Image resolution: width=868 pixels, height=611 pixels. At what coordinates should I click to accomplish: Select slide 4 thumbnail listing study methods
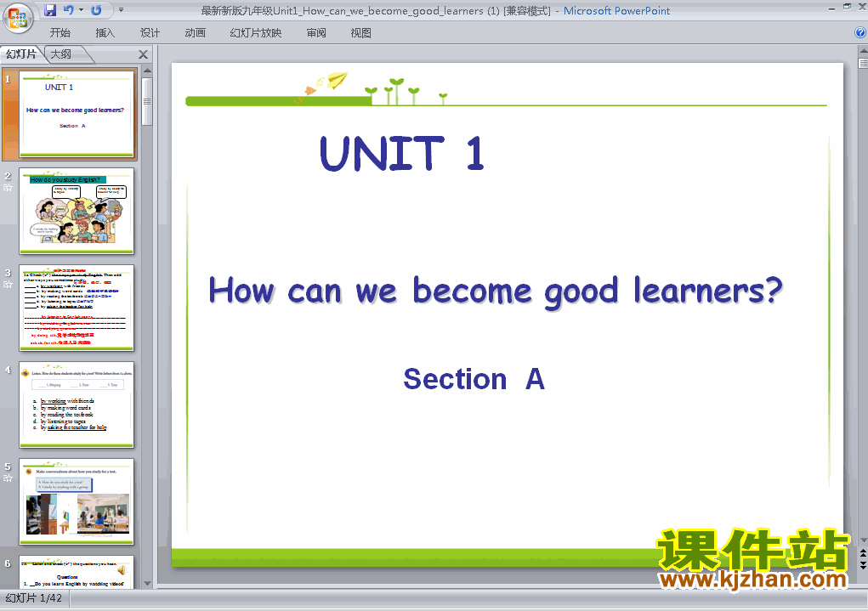click(77, 405)
